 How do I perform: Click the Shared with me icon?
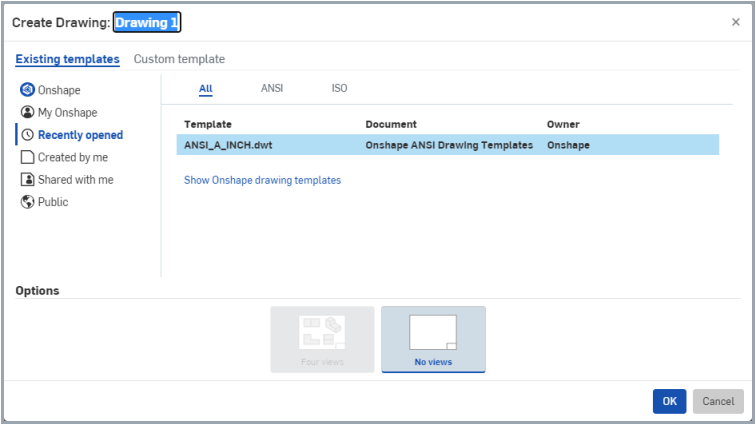pyautogui.click(x=27, y=179)
